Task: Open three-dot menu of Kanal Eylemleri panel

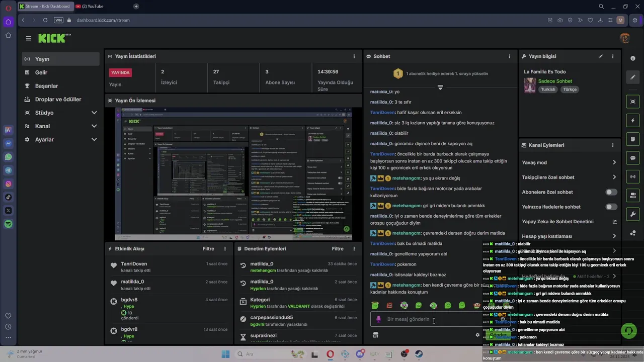Action: [x=613, y=145]
